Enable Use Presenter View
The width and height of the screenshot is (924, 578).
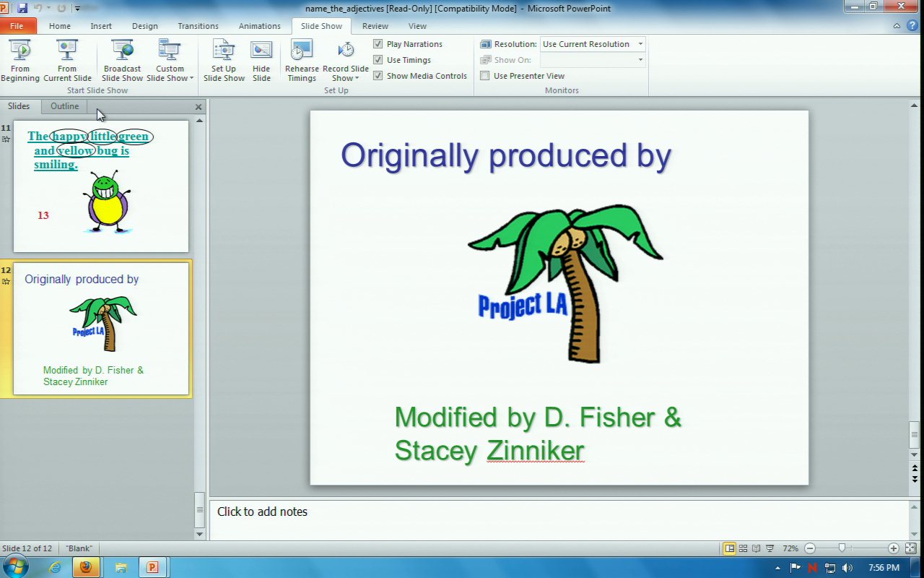[x=485, y=76]
